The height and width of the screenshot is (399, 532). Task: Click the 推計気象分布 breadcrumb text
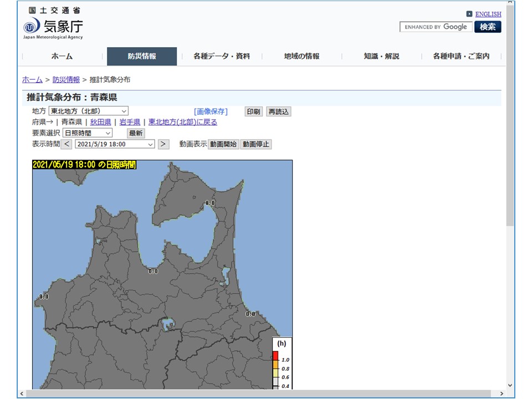(x=110, y=80)
